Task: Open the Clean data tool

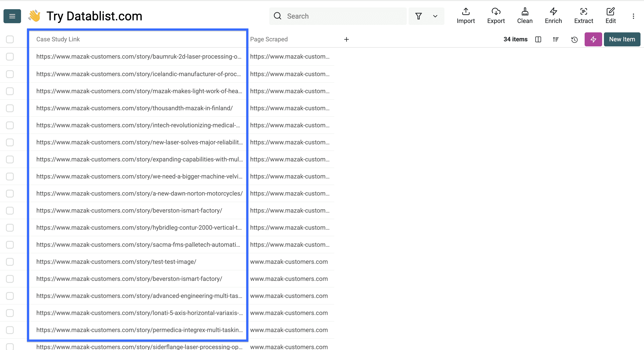Action: pos(525,16)
